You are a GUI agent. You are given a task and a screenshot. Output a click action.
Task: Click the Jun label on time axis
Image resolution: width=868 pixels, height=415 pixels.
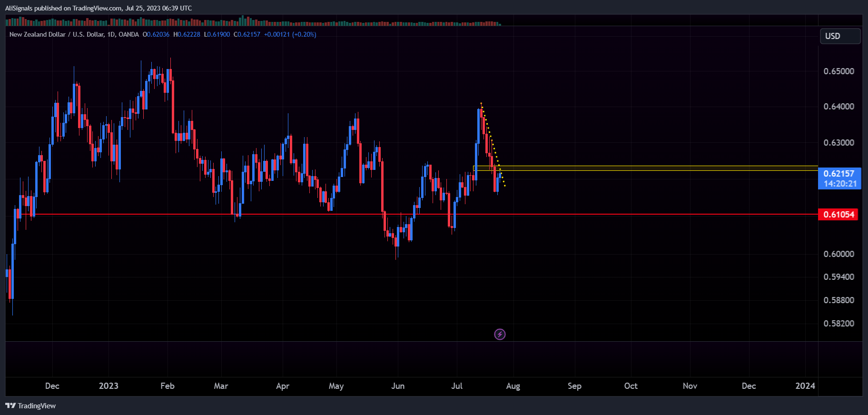point(398,386)
